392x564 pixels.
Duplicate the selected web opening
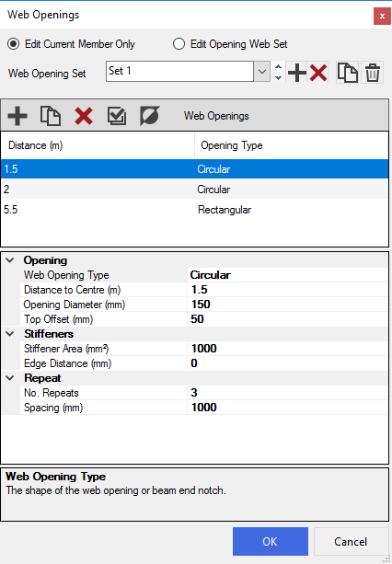pyautogui.click(x=51, y=116)
